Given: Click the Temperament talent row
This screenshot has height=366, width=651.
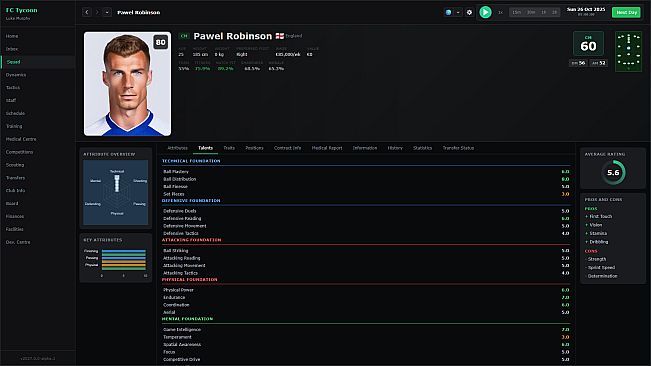Looking at the screenshot, I should [x=366, y=337].
